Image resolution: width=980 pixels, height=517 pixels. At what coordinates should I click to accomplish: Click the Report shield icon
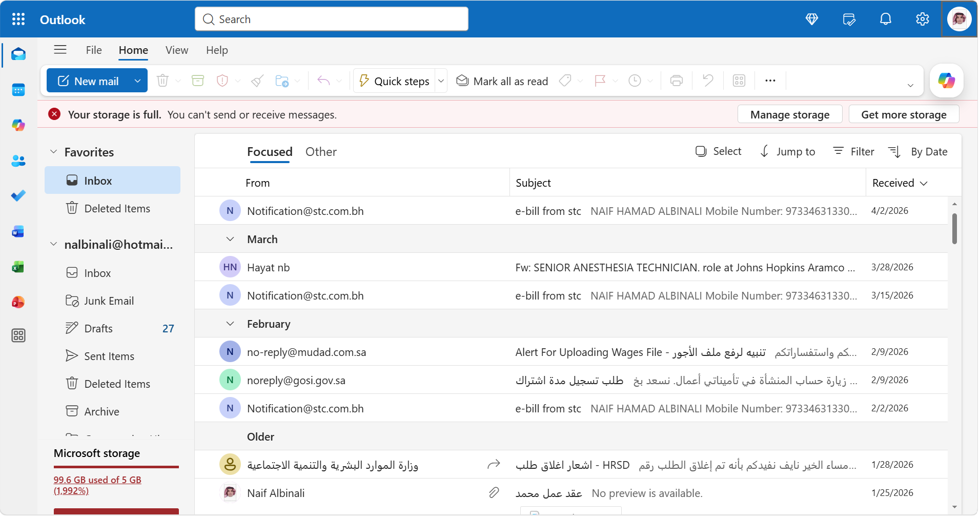point(222,81)
